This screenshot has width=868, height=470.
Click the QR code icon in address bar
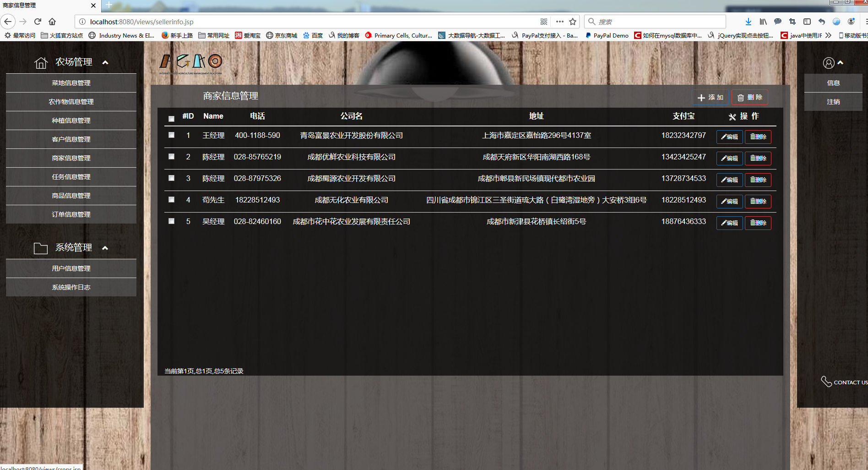544,22
